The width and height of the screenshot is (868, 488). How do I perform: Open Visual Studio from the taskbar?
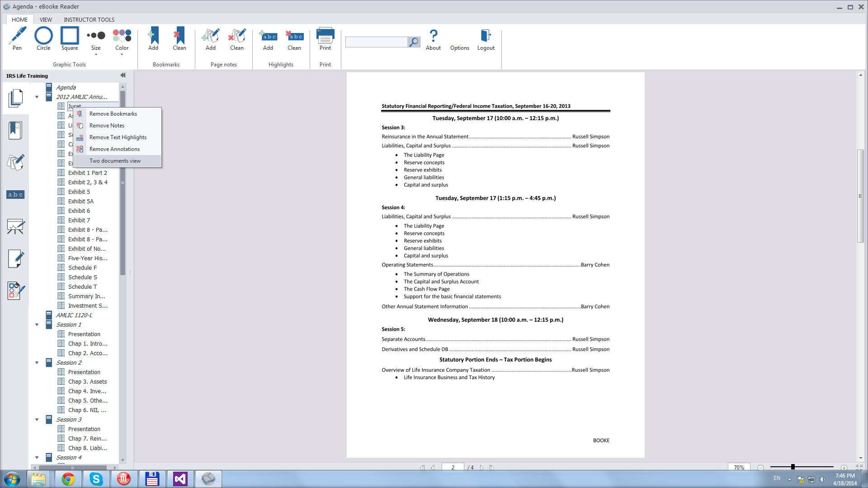click(x=180, y=479)
